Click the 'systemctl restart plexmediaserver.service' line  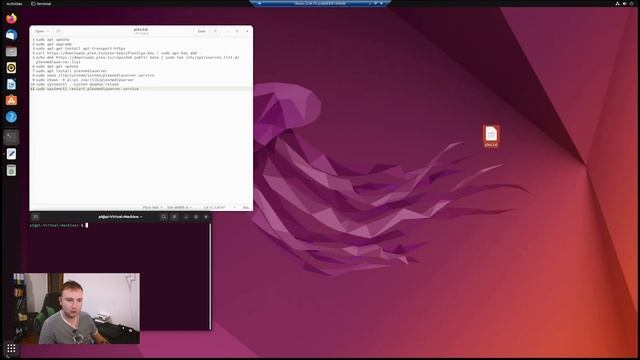[87, 89]
